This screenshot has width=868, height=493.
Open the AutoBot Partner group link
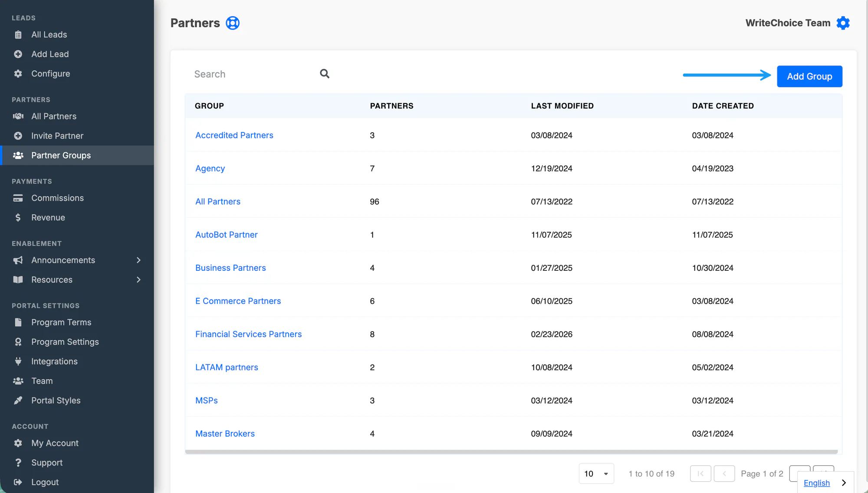[x=227, y=235]
